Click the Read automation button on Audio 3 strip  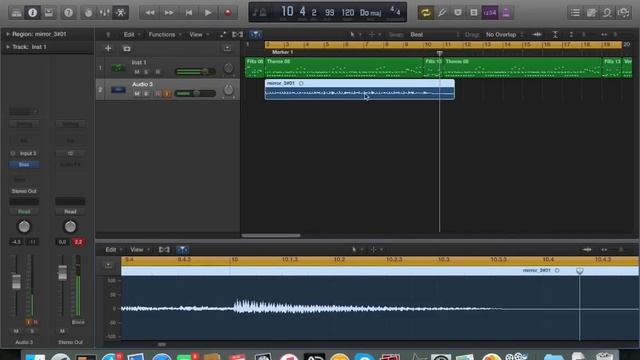click(x=24, y=211)
